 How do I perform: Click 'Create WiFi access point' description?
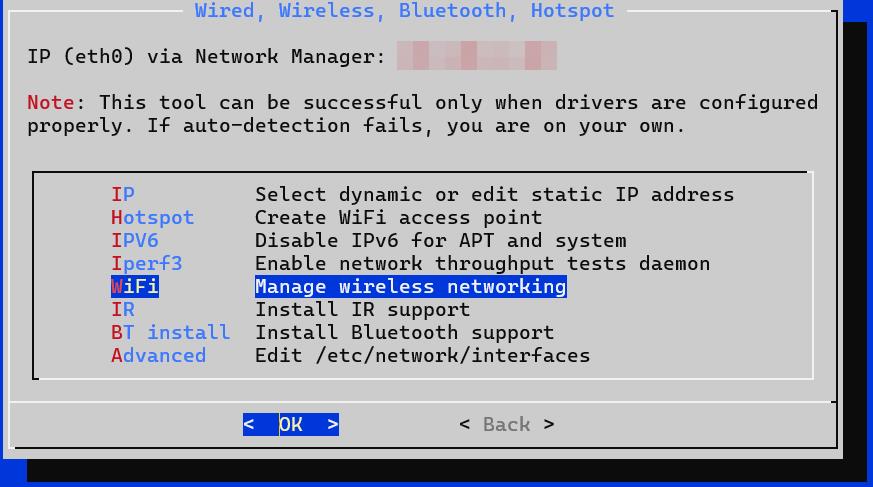coord(399,217)
